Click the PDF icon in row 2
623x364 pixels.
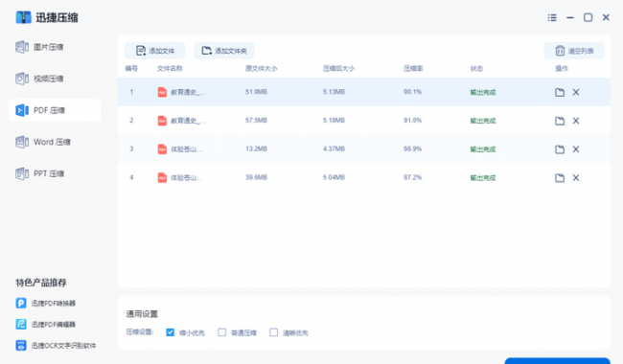tap(162, 121)
